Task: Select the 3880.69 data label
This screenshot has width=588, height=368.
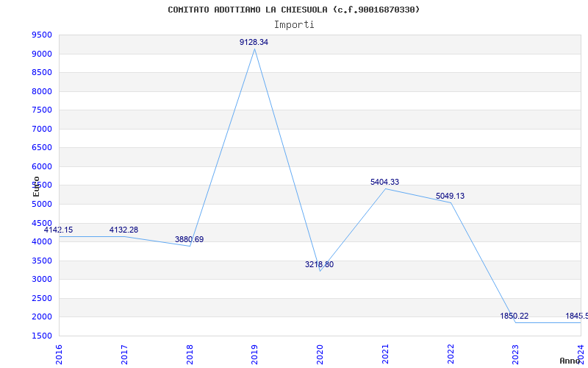Action: [x=190, y=239]
